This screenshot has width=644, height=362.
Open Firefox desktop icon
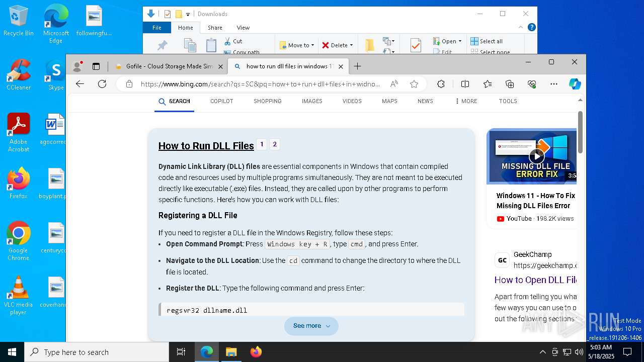[x=19, y=184]
